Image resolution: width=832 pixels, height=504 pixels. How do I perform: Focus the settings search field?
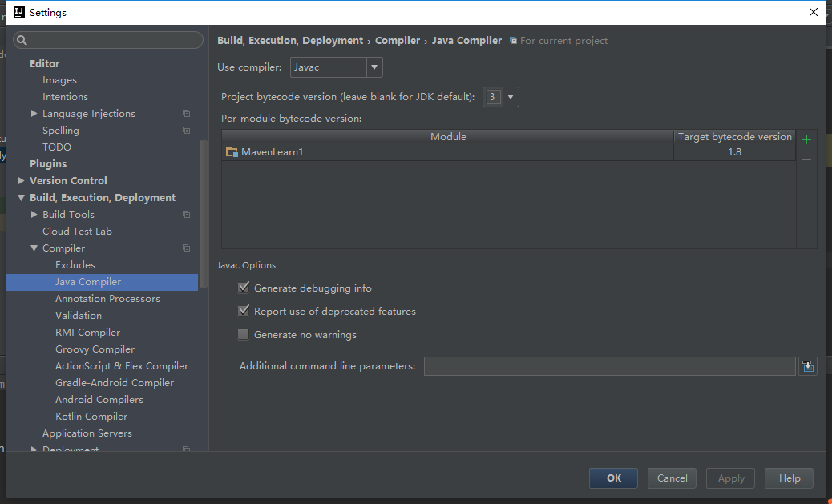[108, 40]
